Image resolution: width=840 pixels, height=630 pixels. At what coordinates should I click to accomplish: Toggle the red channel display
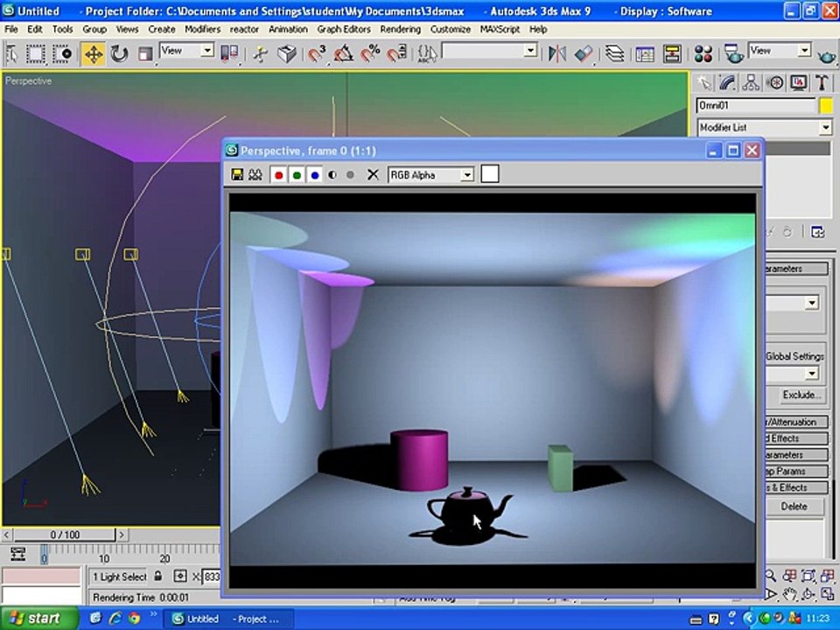pyautogui.click(x=279, y=175)
